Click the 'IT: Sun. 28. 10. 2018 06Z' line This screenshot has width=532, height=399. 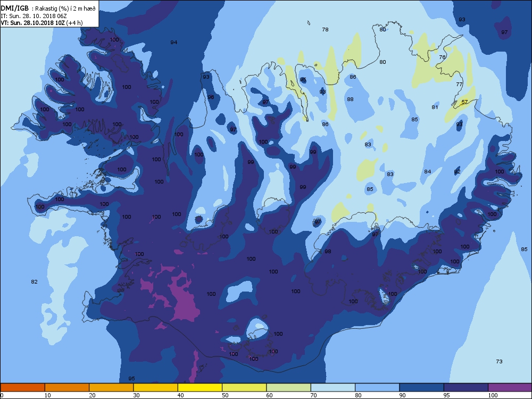pos(34,16)
